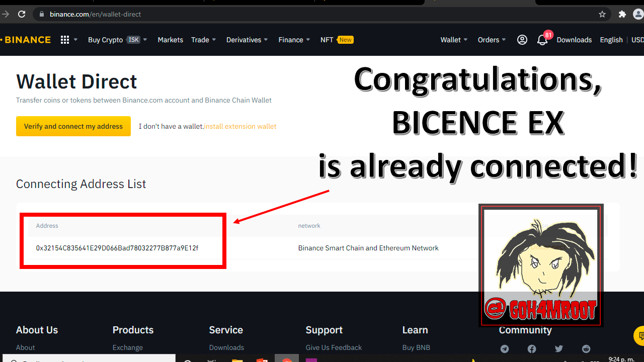Click the browser address bar URL
This screenshot has width=644, height=362.
[x=96, y=14]
